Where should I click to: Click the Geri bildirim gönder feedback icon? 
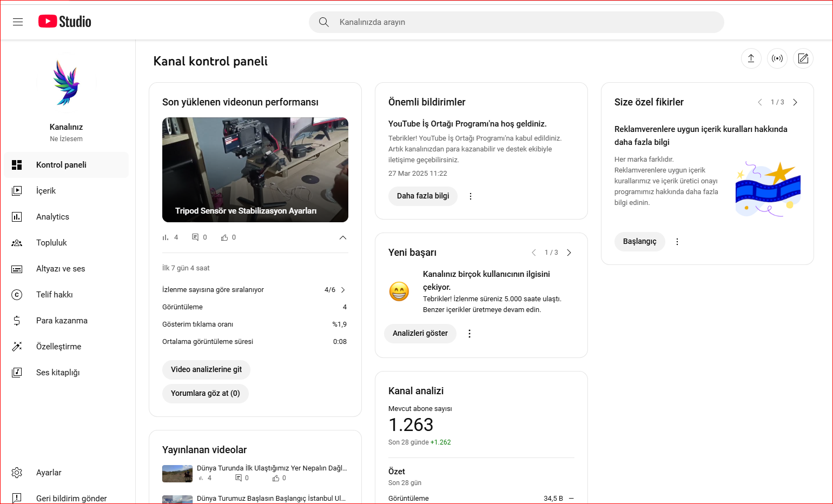[17, 498]
